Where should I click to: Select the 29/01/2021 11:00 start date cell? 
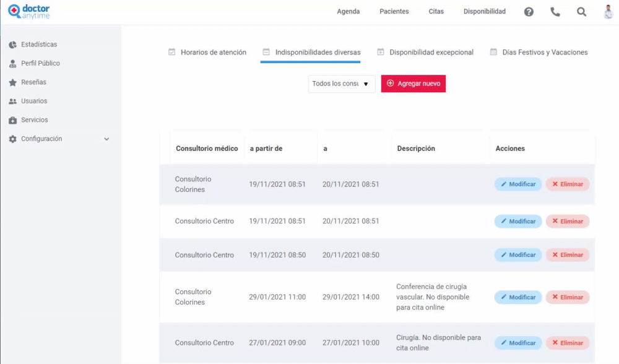pos(277,297)
